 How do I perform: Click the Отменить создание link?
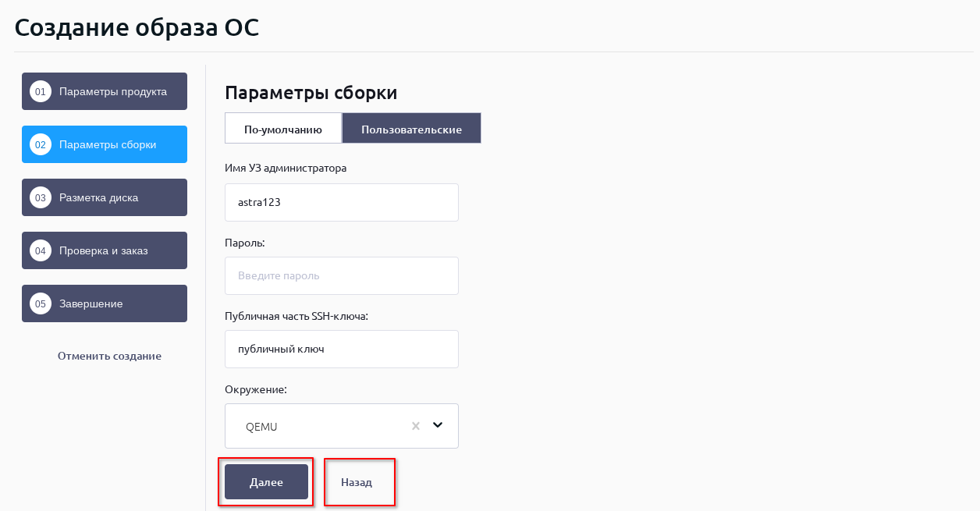click(109, 356)
